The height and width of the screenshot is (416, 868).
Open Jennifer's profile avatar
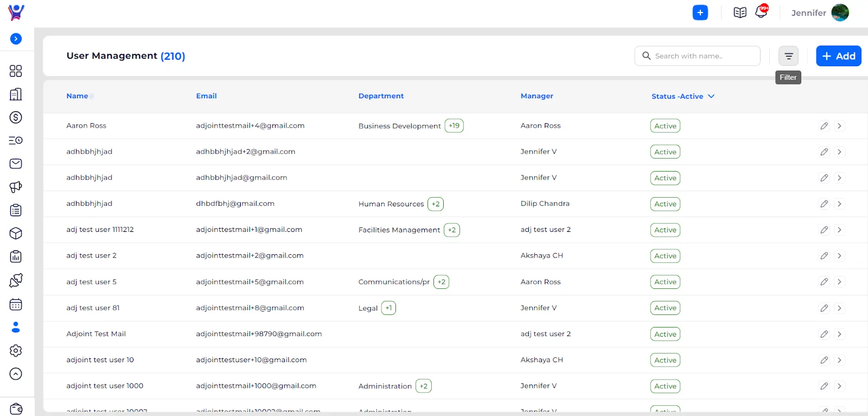[840, 12]
